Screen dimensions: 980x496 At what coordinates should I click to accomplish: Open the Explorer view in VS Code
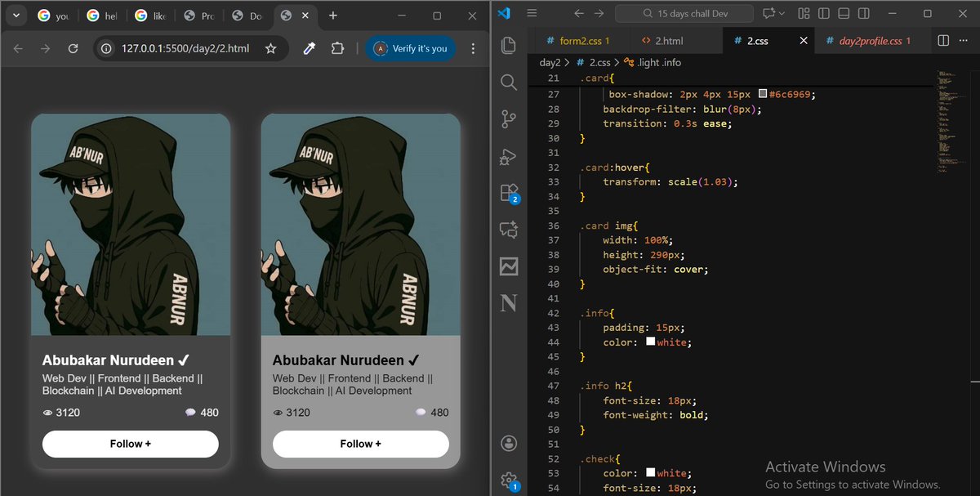[508, 45]
